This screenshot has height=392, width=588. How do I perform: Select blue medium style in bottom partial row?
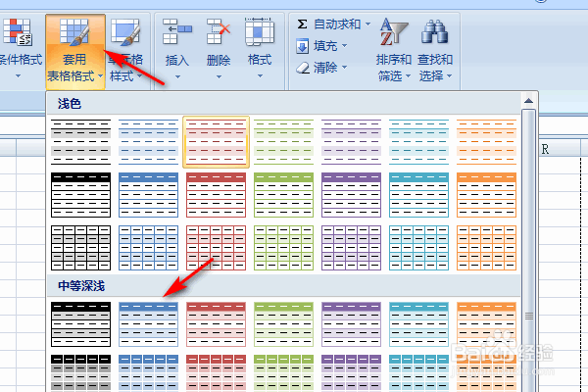pyautogui.click(x=148, y=372)
